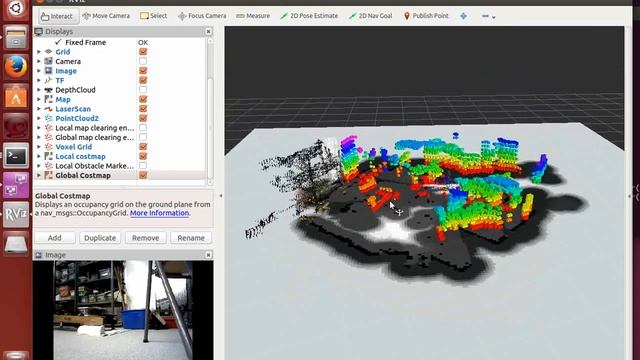Screen dimensions: 640x360
Task: Select the 2D Nav Goal tool
Action: (371, 16)
